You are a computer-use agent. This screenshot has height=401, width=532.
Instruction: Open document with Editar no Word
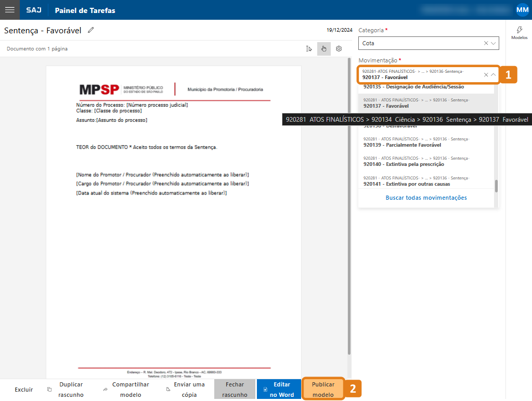coord(279,390)
